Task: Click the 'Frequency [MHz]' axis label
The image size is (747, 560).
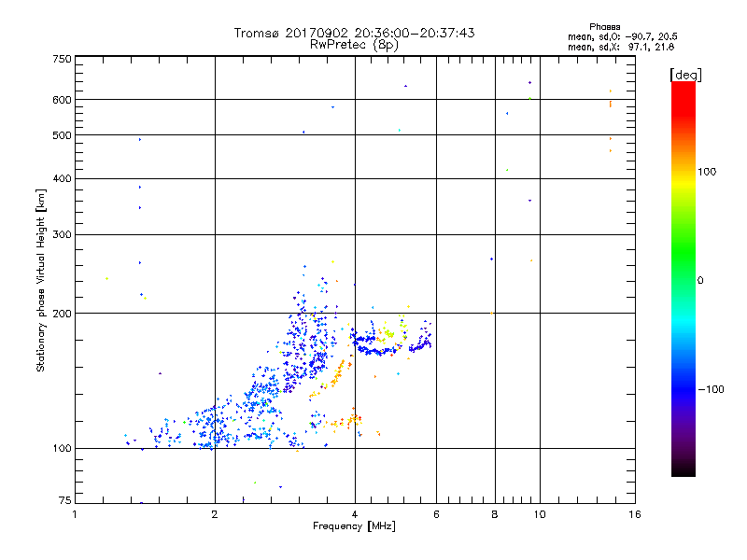Action: pos(354,526)
